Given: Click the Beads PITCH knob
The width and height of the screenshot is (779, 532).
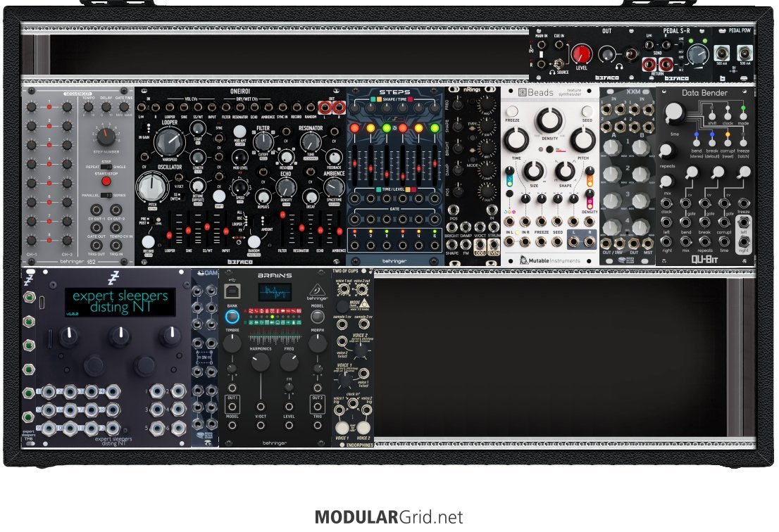Looking at the screenshot, I should point(582,140).
